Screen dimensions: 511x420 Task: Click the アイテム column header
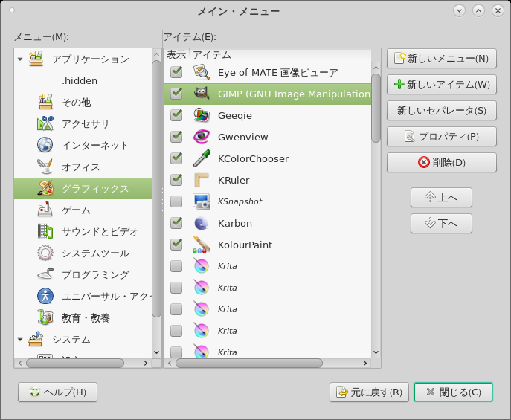[x=212, y=55]
